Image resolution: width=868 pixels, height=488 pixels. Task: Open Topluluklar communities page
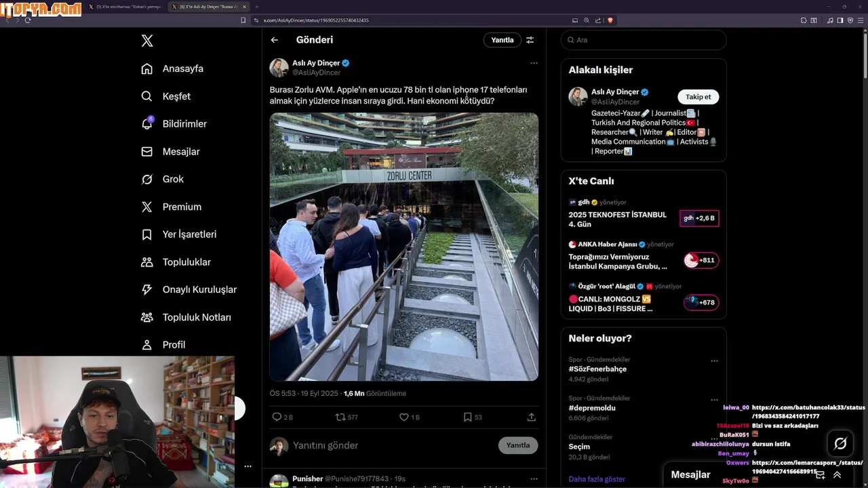pos(176,262)
